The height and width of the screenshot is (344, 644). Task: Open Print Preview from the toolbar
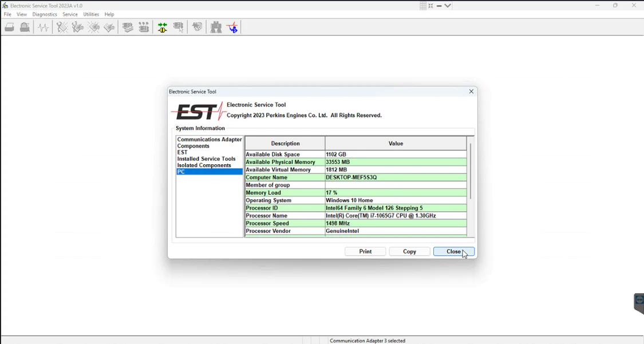(x=25, y=27)
